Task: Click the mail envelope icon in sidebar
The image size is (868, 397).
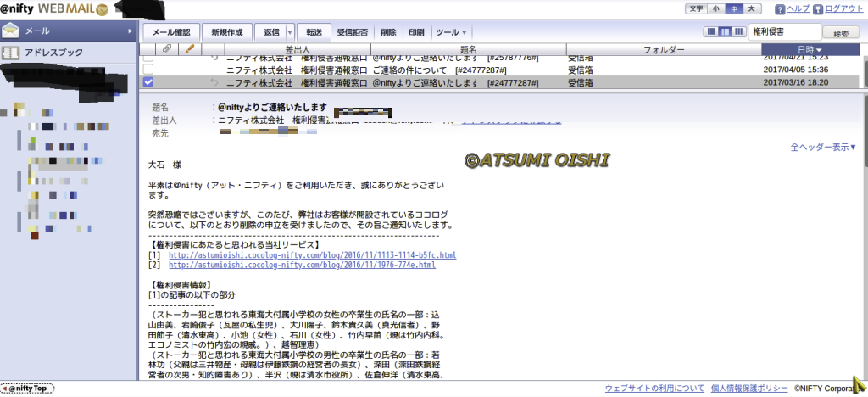Action: click(12, 31)
